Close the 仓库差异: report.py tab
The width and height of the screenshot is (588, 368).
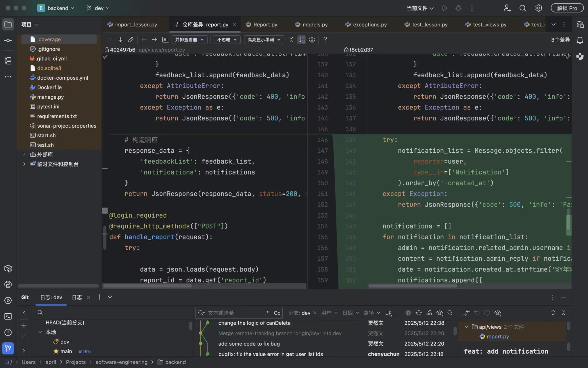tap(234, 24)
